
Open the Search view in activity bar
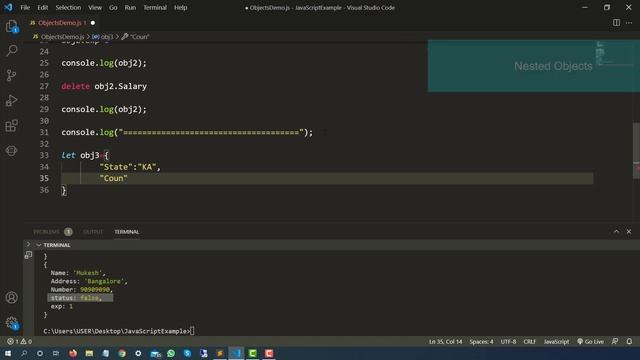(x=11, y=51)
